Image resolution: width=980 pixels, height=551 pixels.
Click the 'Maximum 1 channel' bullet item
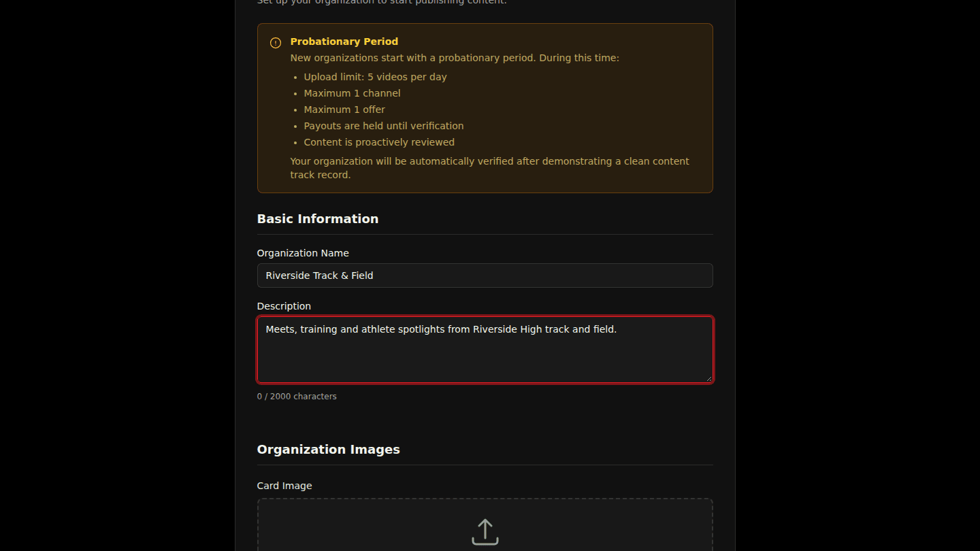(353, 93)
